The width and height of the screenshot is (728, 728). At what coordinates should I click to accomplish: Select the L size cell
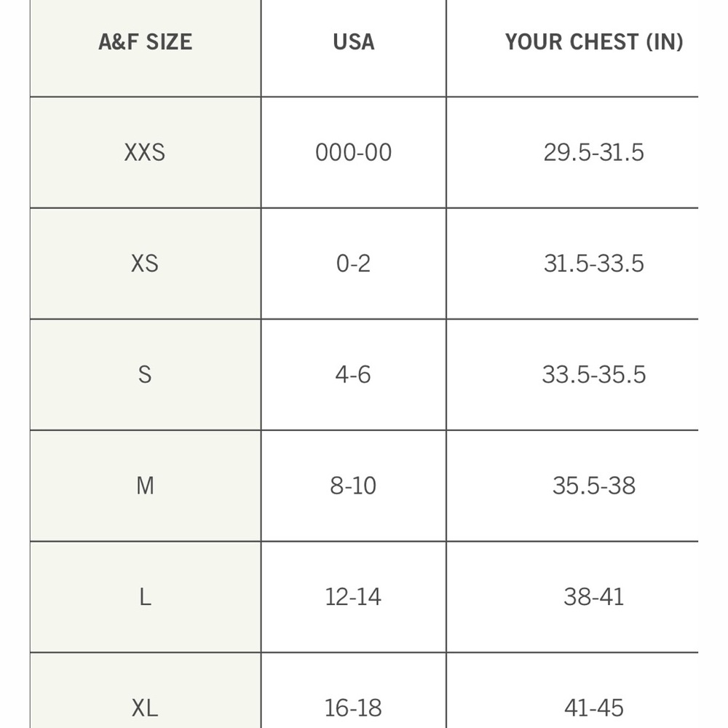145,597
